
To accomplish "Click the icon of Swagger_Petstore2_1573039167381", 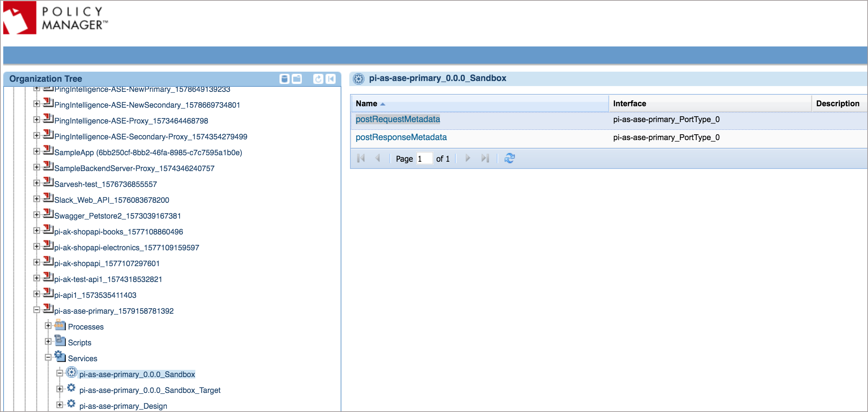I will click(x=48, y=214).
